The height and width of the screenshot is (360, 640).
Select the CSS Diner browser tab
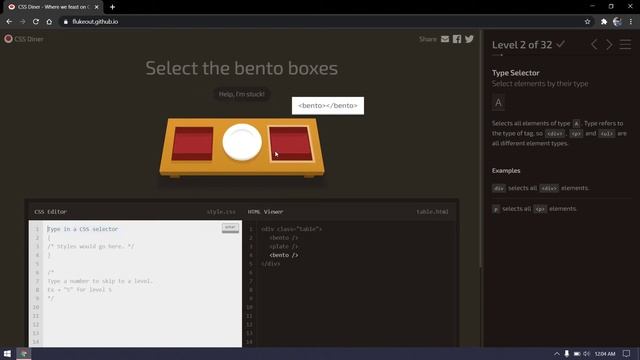click(x=53, y=7)
